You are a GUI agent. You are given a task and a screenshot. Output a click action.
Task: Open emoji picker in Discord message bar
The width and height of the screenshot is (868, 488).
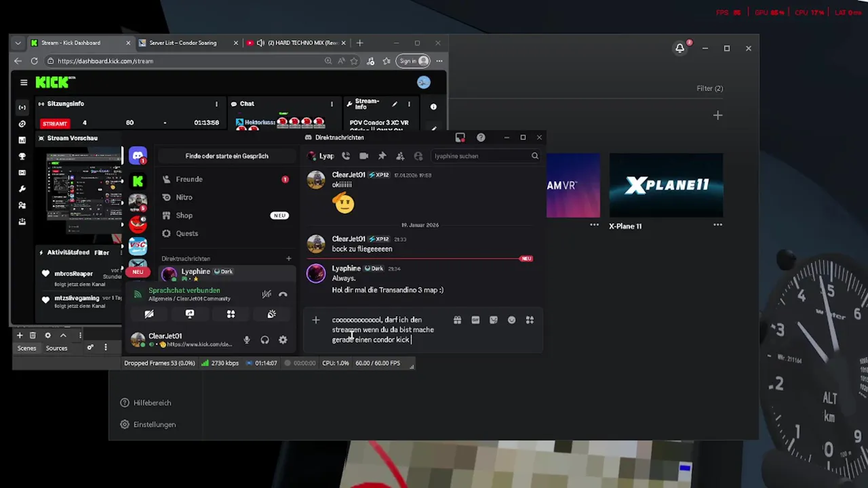pos(512,320)
